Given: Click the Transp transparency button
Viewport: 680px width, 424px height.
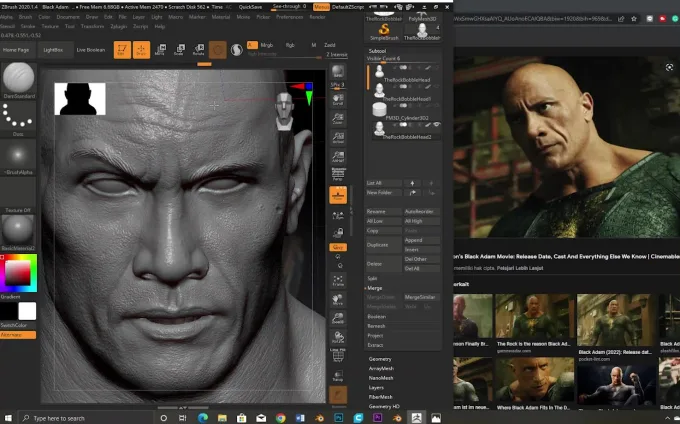Looking at the screenshot, I should pos(338,376).
